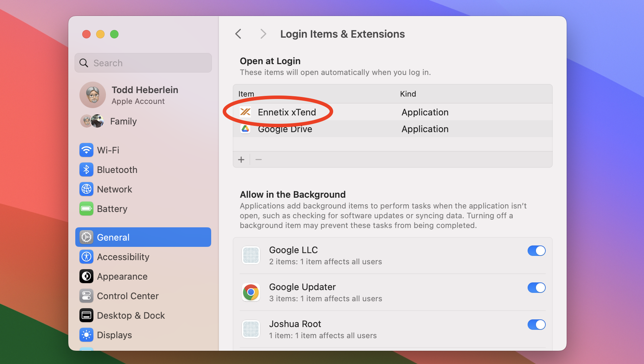Screen dimensions: 644x364
Task: Click the green zoom window button
Action: click(x=114, y=34)
